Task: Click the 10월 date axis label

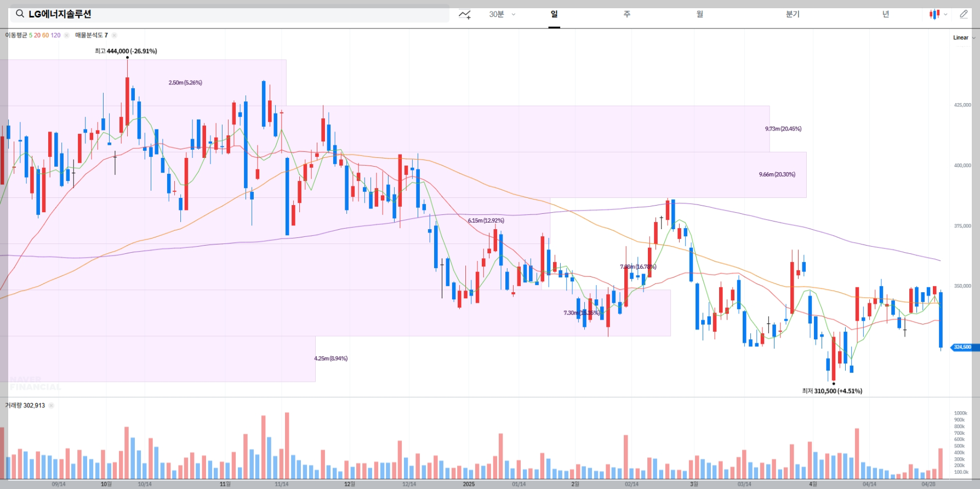Action: click(106, 484)
